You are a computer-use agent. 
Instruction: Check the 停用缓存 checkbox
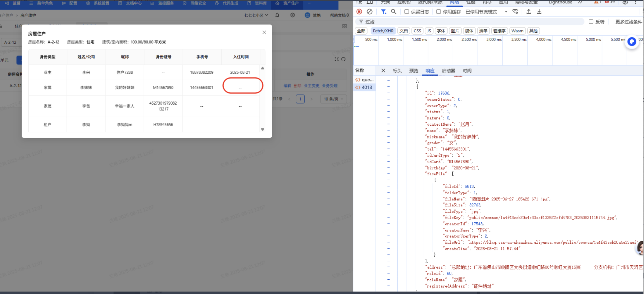tap(439, 12)
